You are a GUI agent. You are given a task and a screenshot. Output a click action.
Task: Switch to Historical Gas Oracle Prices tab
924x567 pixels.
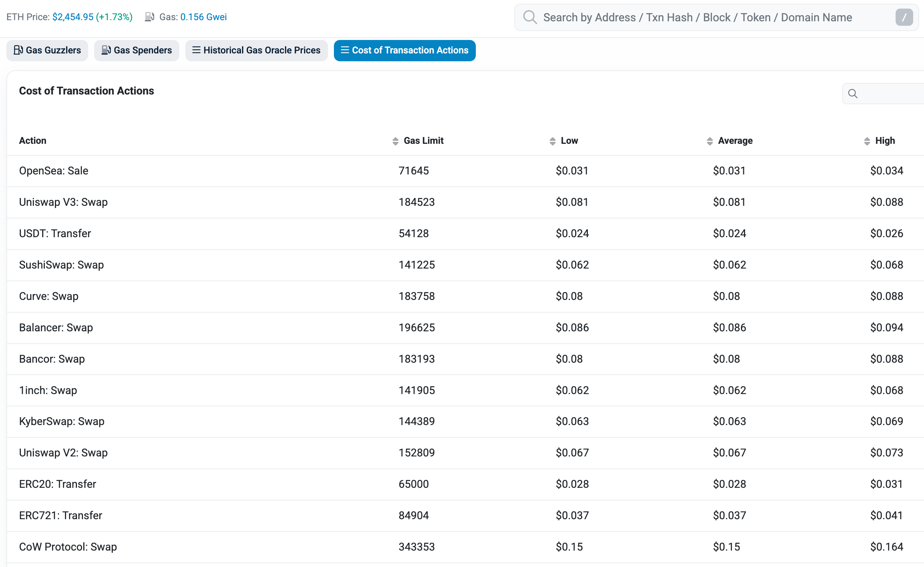tap(257, 50)
